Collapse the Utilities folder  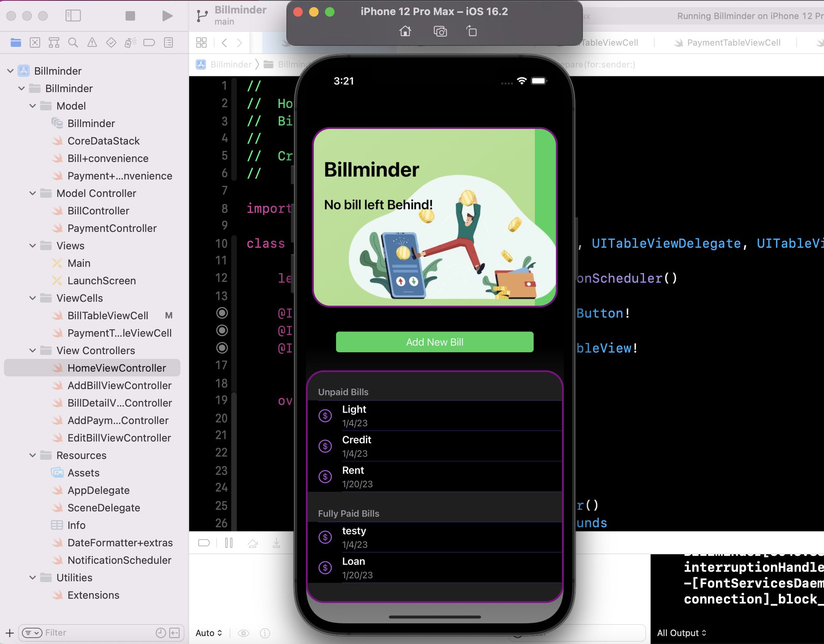tap(33, 578)
